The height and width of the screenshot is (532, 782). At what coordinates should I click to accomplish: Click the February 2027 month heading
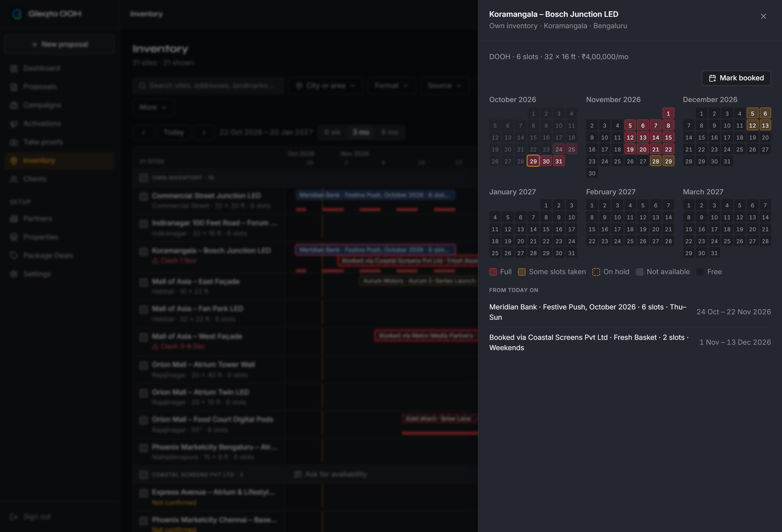pos(610,192)
